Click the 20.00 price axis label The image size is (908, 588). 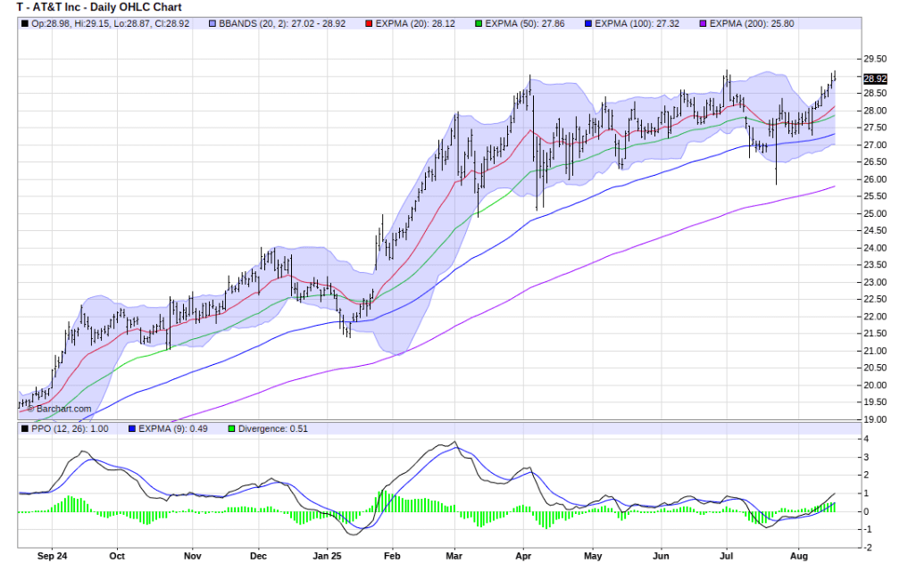pyautogui.click(x=875, y=385)
